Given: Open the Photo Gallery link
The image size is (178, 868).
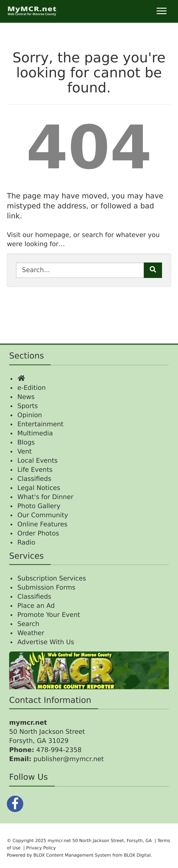Looking at the screenshot, I should pyautogui.click(x=39, y=506).
